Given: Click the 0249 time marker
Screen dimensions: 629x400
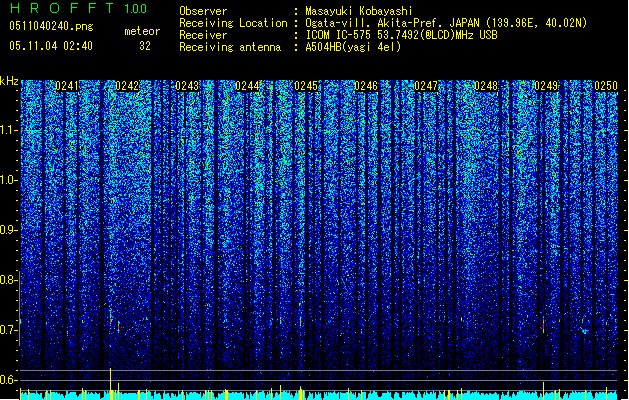Looking at the screenshot, I should click(546, 86).
